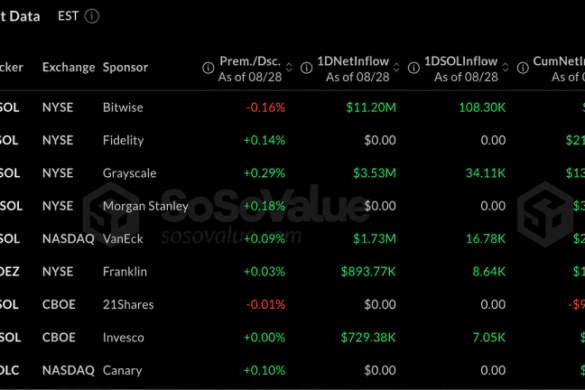
Task: Select the Sponsor column header
Action: pos(125,68)
